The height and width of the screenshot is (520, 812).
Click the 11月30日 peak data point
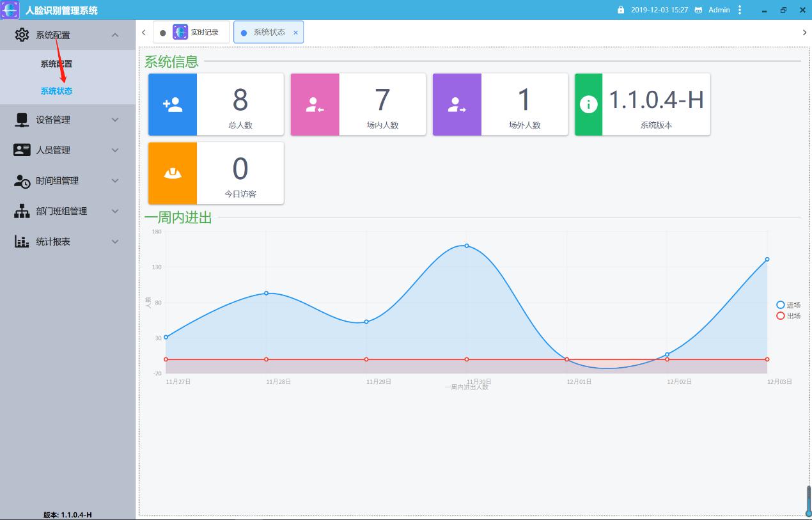click(467, 246)
